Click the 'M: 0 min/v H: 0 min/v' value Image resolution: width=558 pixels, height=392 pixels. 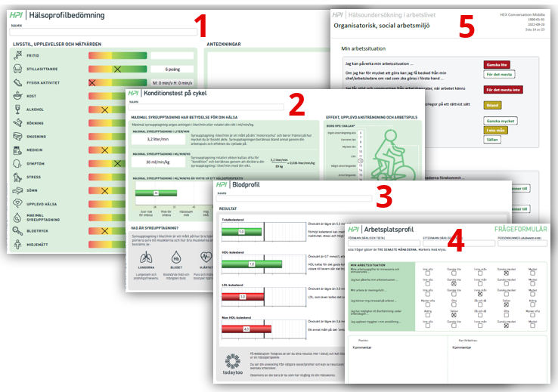[172, 82]
